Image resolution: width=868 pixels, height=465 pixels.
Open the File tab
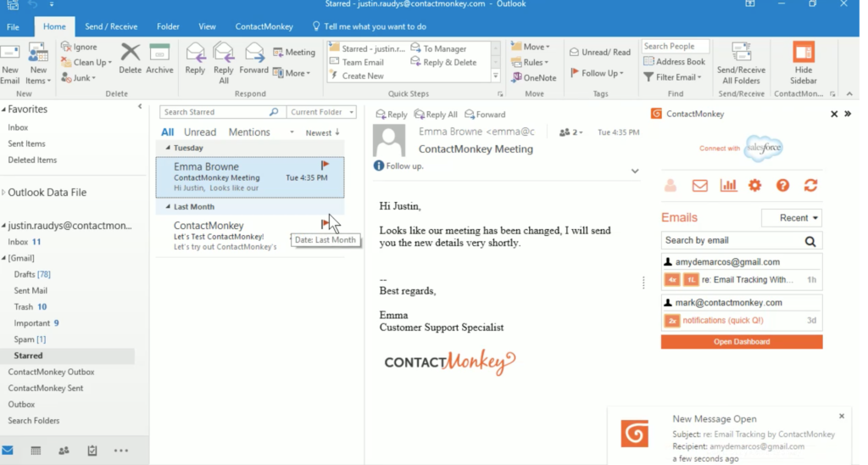pyautogui.click(x=13, y=26)
